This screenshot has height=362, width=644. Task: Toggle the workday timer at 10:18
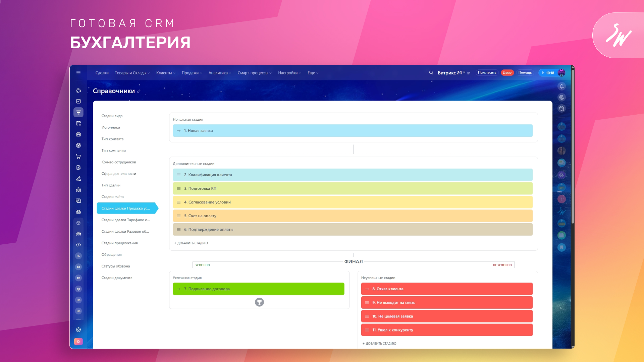tap(548, 73)
